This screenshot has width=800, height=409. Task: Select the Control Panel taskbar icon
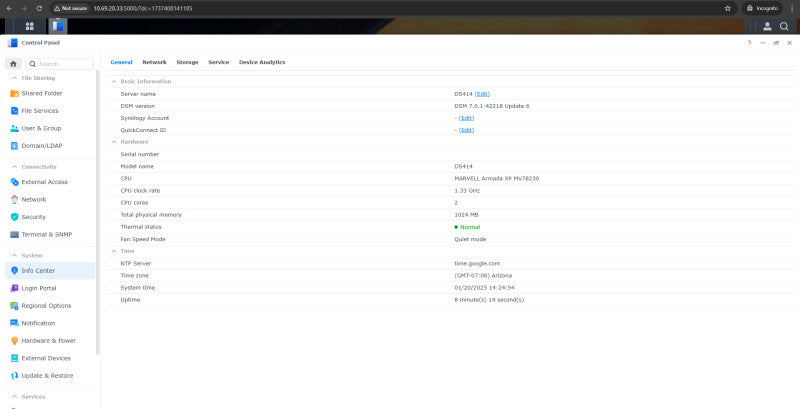click(x=58, y=26)
